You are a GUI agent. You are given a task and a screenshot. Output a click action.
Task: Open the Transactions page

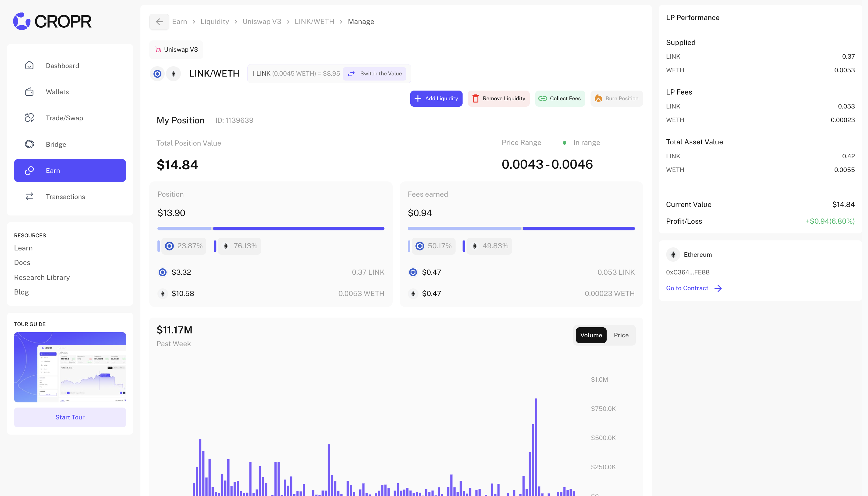(70, 197)
